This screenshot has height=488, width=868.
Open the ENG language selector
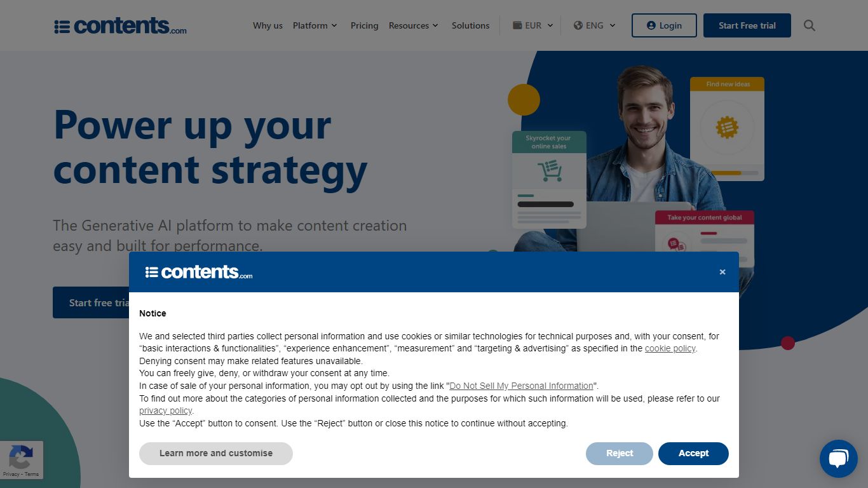(594, 25)
